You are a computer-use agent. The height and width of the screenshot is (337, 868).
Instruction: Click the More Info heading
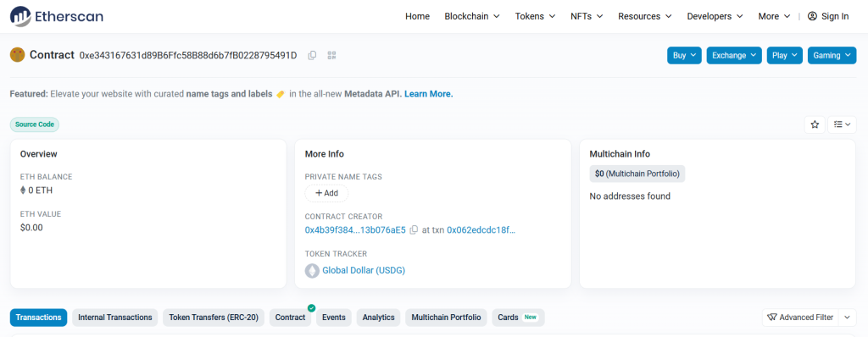325,154
